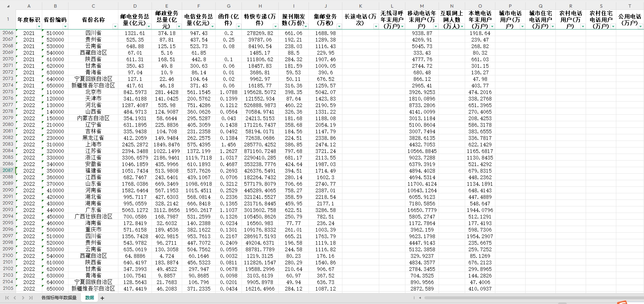Click cell 福建省 in row 2087
Viewport: 644px width, 304px height.
pos(93,171)
